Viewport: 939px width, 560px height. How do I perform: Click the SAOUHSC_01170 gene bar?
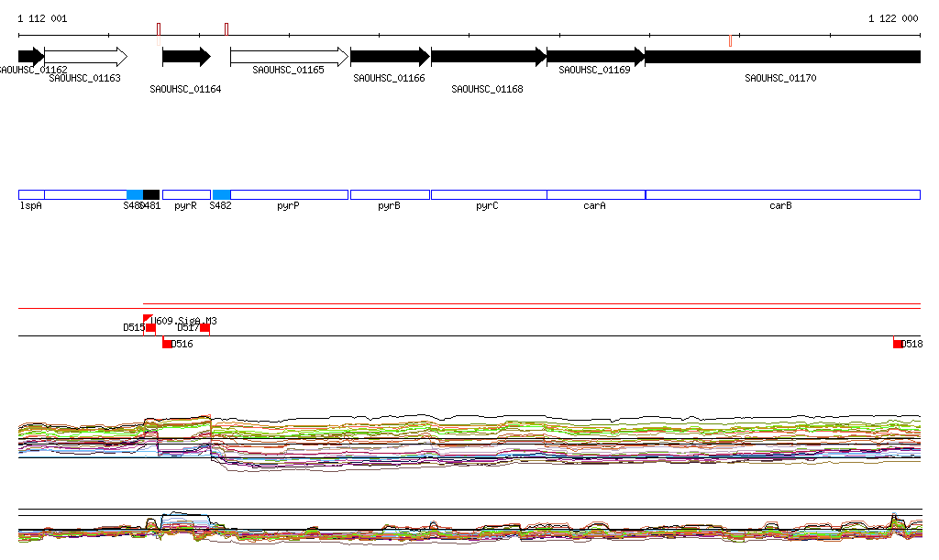click(782, 57)
